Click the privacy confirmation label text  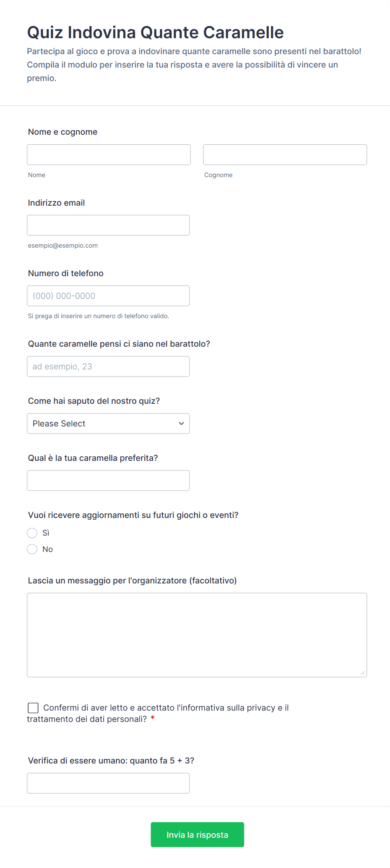166,708
